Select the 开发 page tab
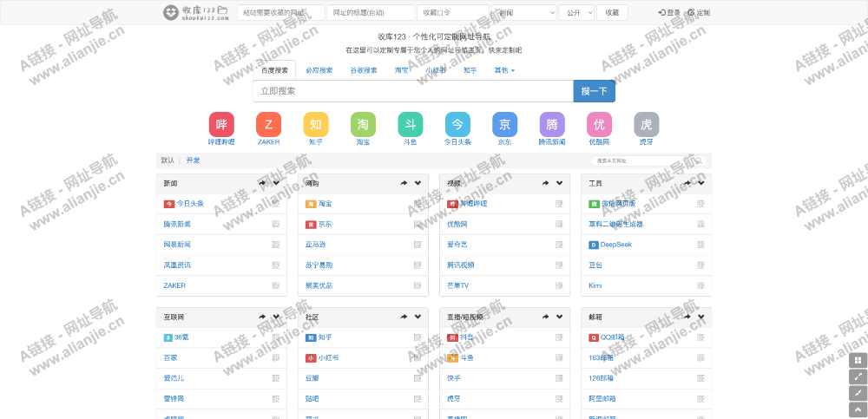 pos(194,160)
